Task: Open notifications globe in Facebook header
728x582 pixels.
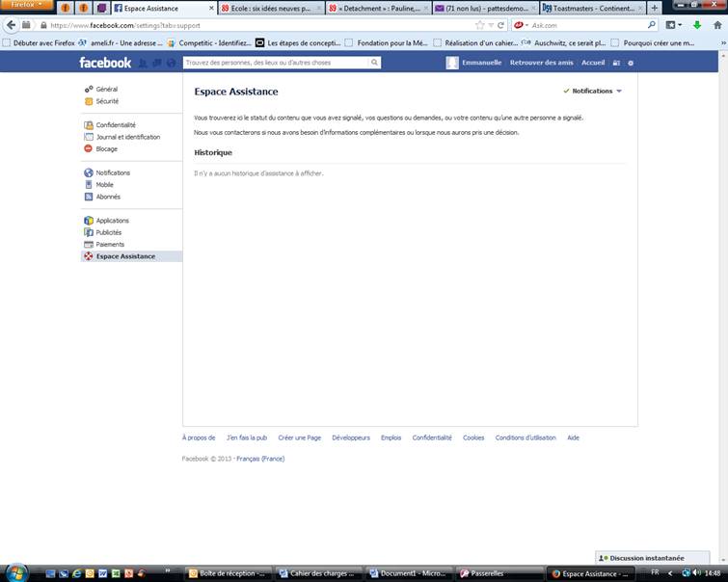Action: tap(171, 63)
